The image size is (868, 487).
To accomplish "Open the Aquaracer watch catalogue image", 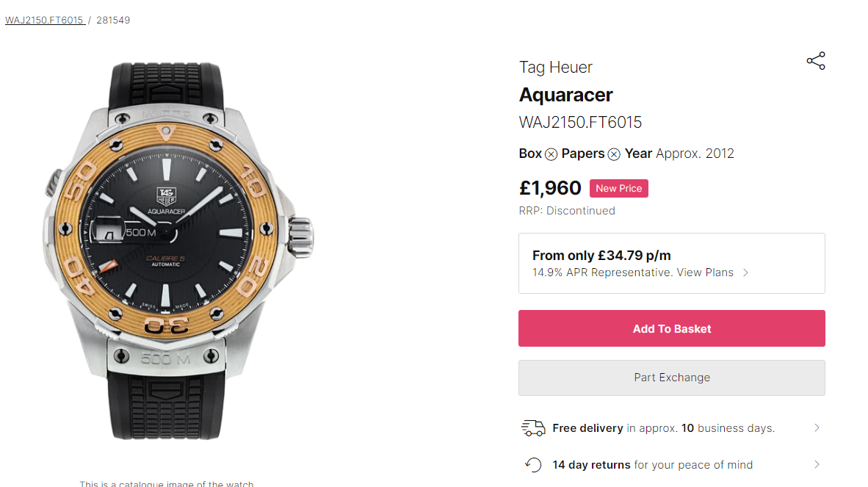I will (178, 250).
